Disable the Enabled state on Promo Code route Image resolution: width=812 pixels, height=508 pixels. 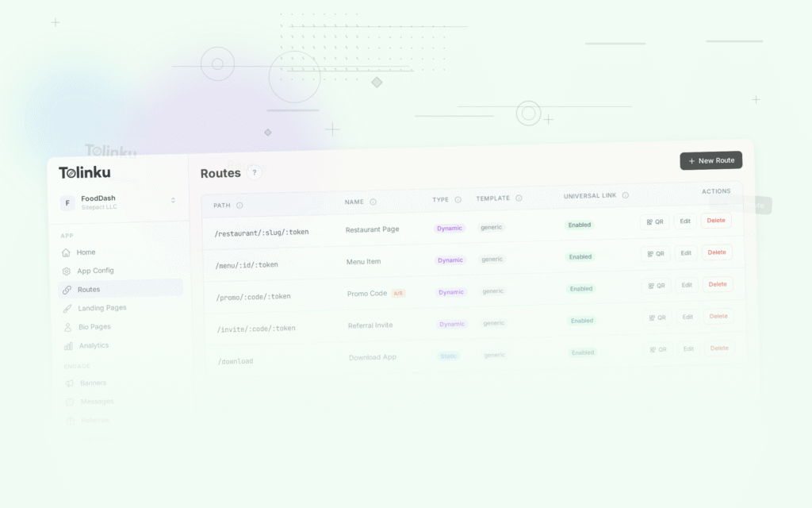pos(580,288)
